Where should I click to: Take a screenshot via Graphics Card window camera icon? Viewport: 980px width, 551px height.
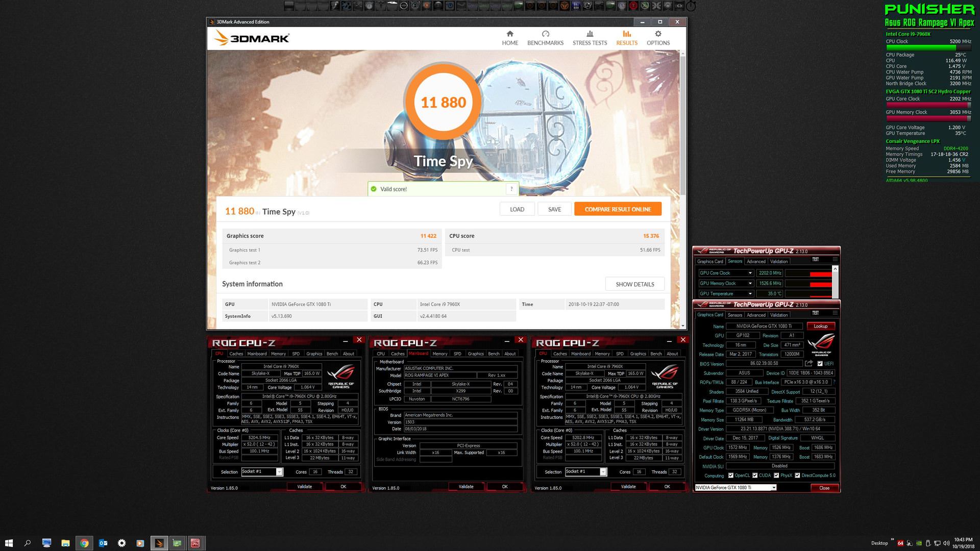pyautogui.click(x=816, y=313)
